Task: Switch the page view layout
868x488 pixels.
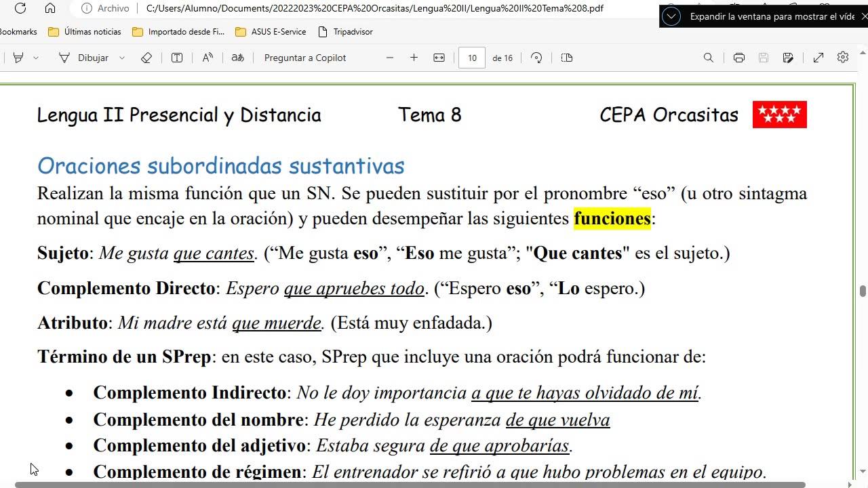Action: tap(567, 58)
